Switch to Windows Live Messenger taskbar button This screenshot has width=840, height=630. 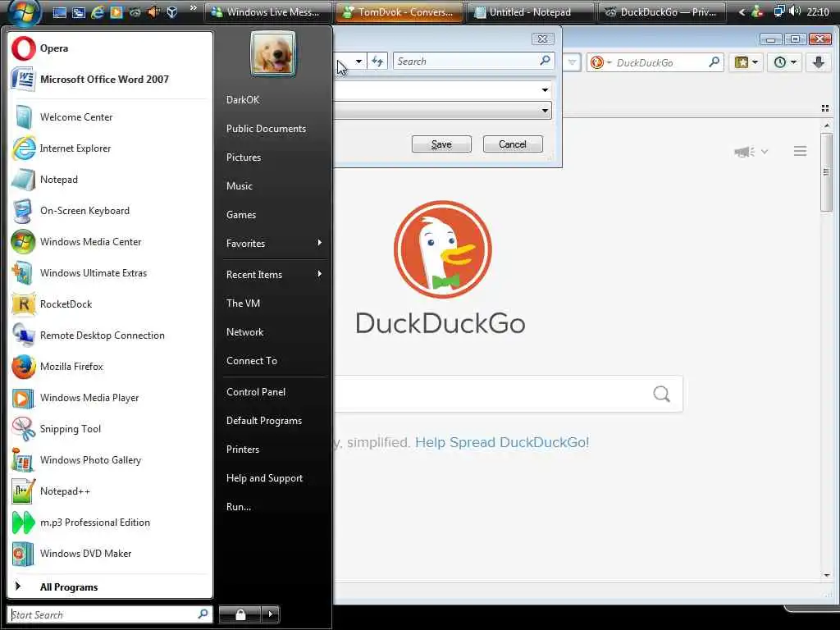click(268, 11)
